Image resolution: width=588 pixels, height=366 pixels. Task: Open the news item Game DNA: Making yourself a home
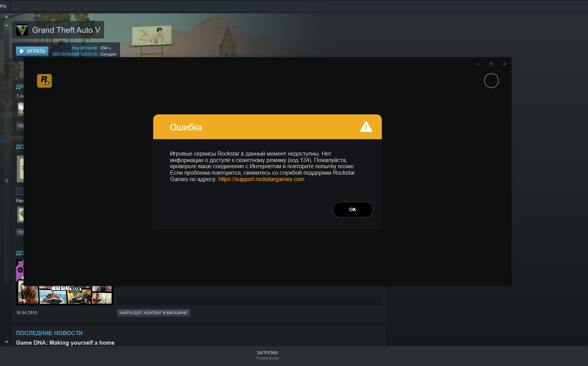point(65,343)
